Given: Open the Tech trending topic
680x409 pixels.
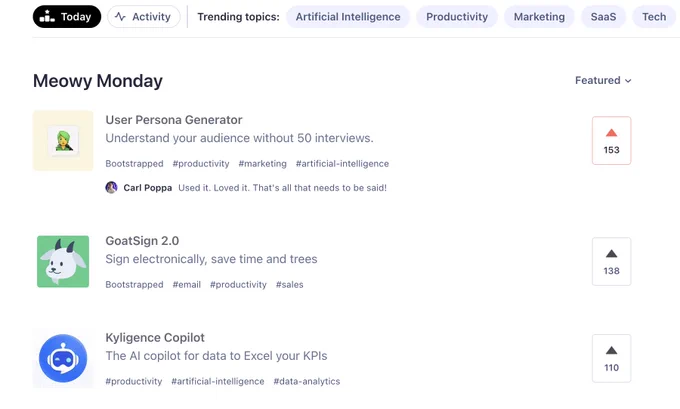Looking at the screenshot, I should 654,16.
